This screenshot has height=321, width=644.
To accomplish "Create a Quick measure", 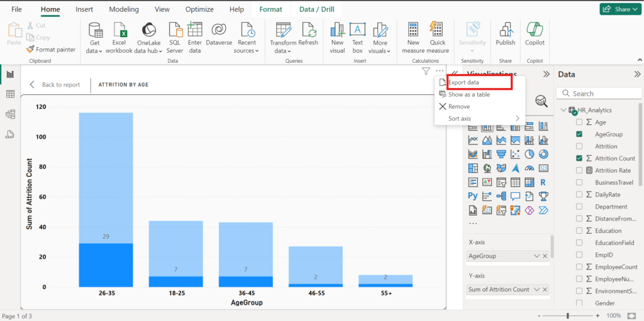I will click(x=438, y=37).
